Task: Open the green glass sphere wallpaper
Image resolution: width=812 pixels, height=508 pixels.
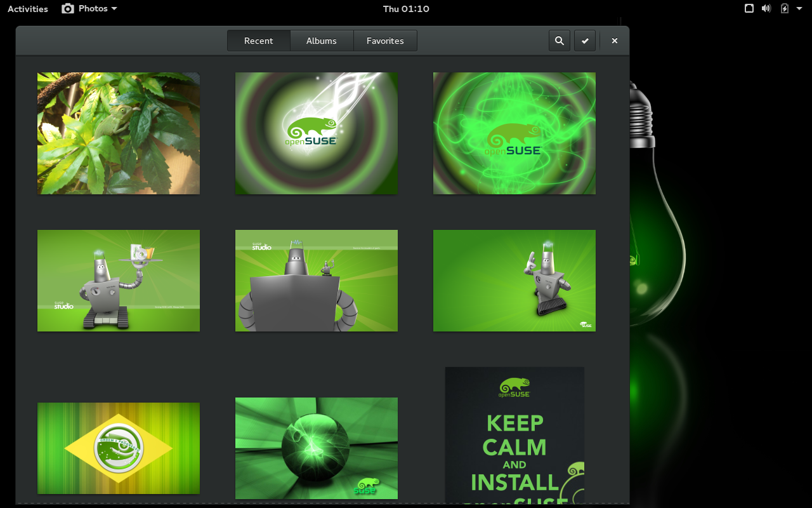Action: tap(317, 448)
